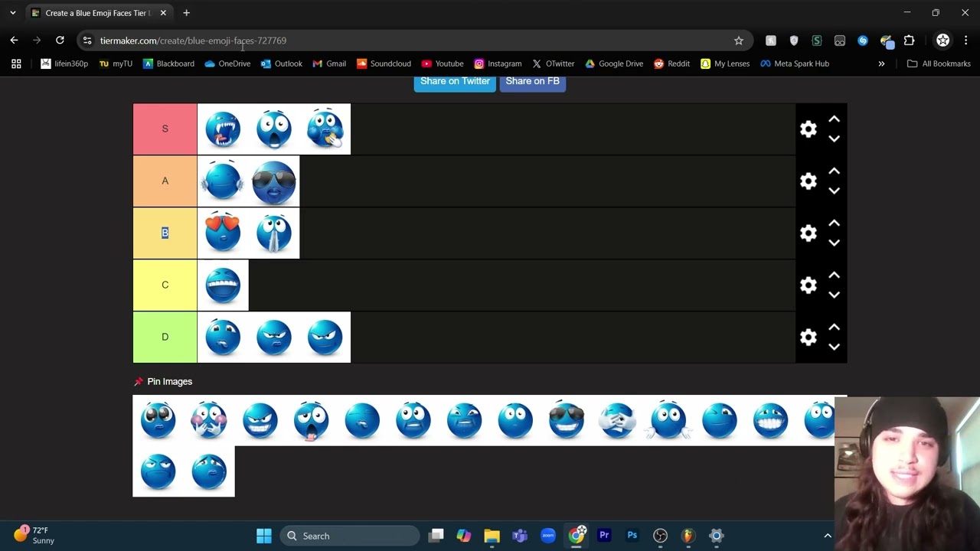This screenshot has height=551, width=980.
Task: Open File Explorer from taskbar
Action: click(492, 536)
